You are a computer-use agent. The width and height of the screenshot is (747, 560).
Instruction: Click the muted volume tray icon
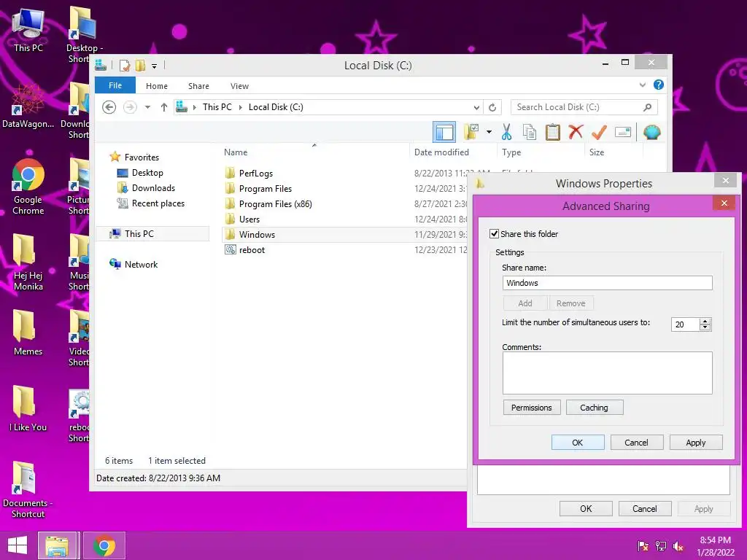(x=678, y=545)
